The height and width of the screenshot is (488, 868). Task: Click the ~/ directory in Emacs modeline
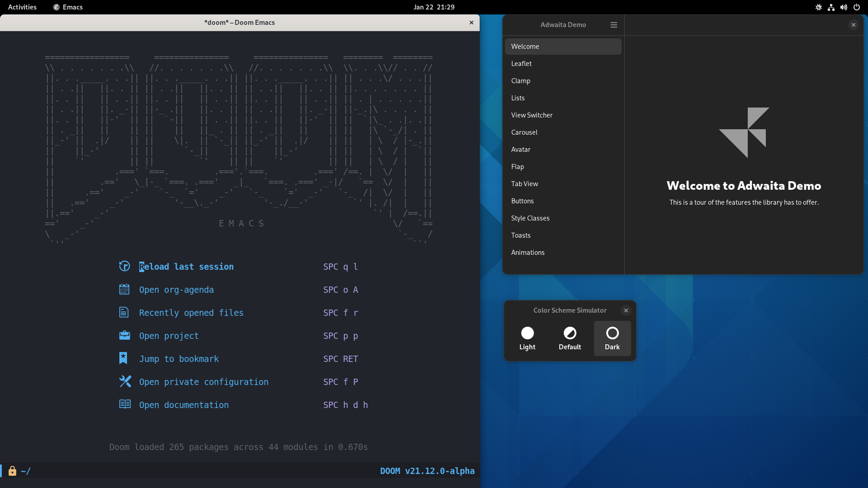[26, 471]
